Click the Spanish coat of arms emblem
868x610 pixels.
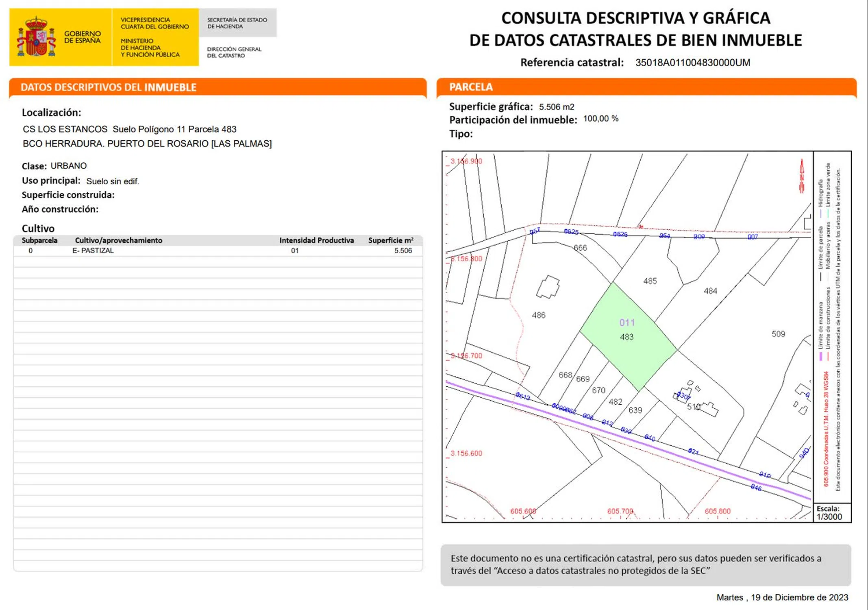point(36,37)
